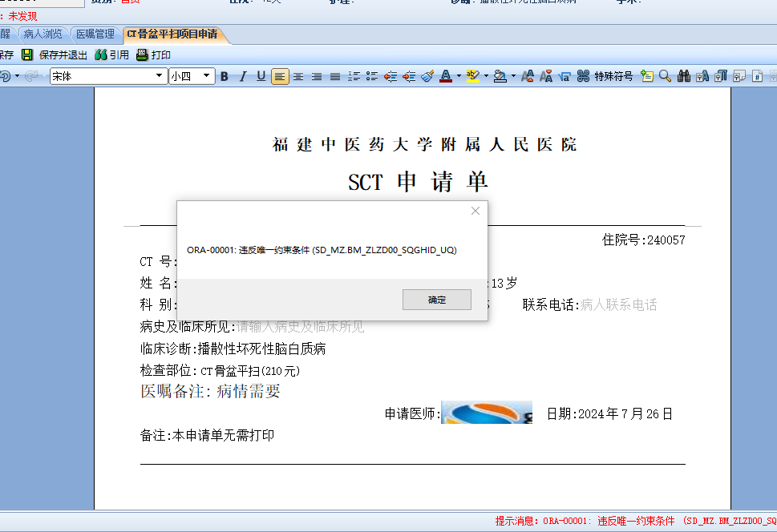Open the 宋体 font name dropdown
Image resolution: width=777 pixels, height=532 pixels.
pos(159,76)
